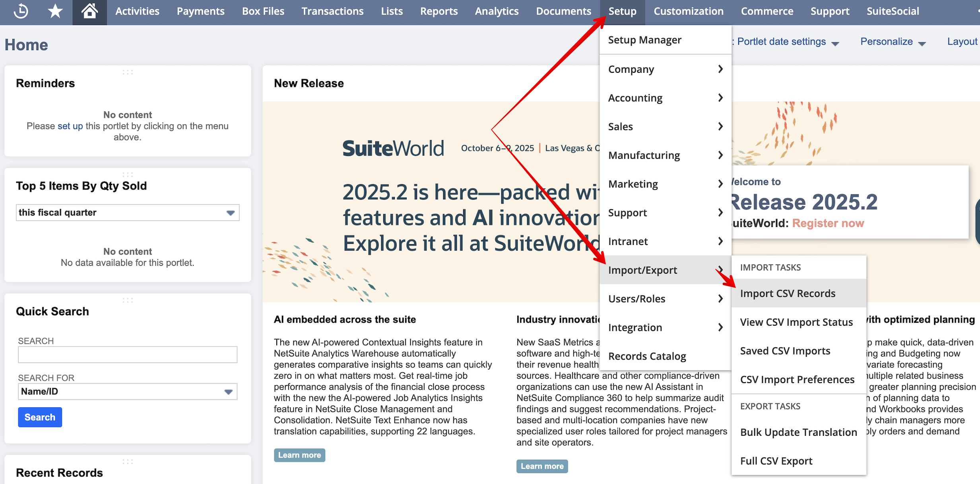Open the SuiteSocial menu
Image resolution: width=980 pixels, height=484 pixels.
click(893, 11)
